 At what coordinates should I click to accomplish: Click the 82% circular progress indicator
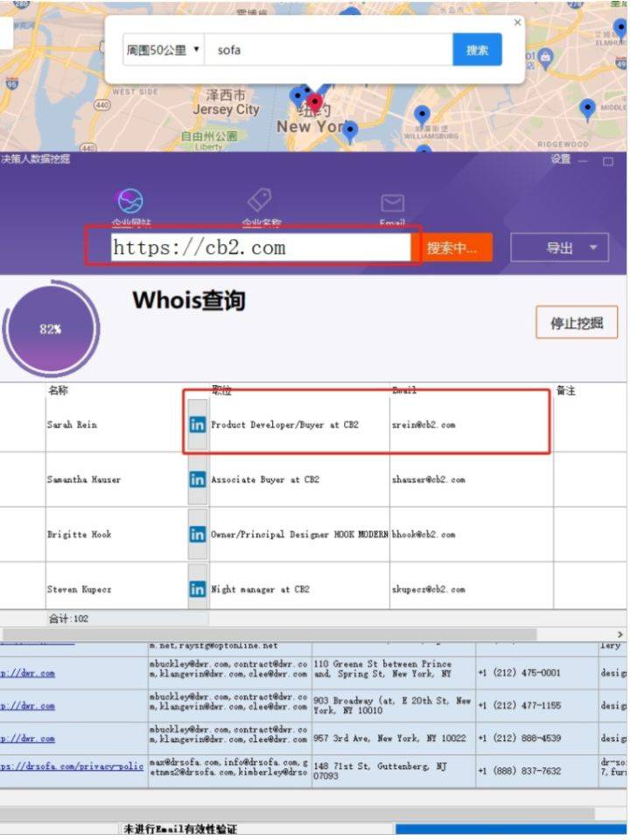coord(50,329)
